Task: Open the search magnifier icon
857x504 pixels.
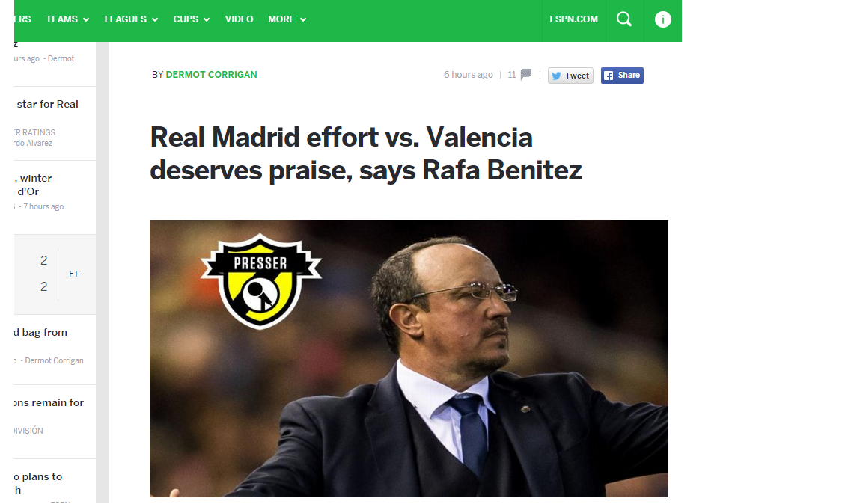Action: [x=623, y=19]
